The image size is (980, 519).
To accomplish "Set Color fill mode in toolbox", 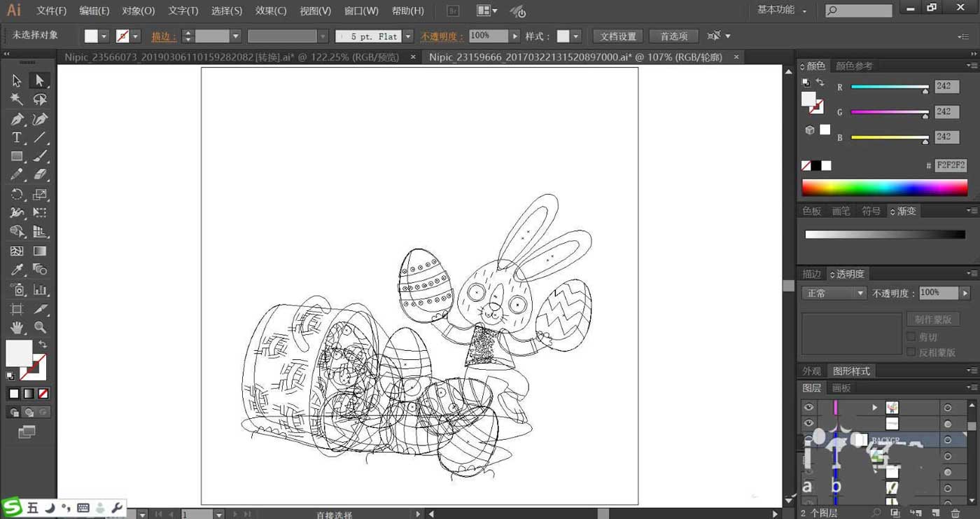I will click(x=13, y=394).
